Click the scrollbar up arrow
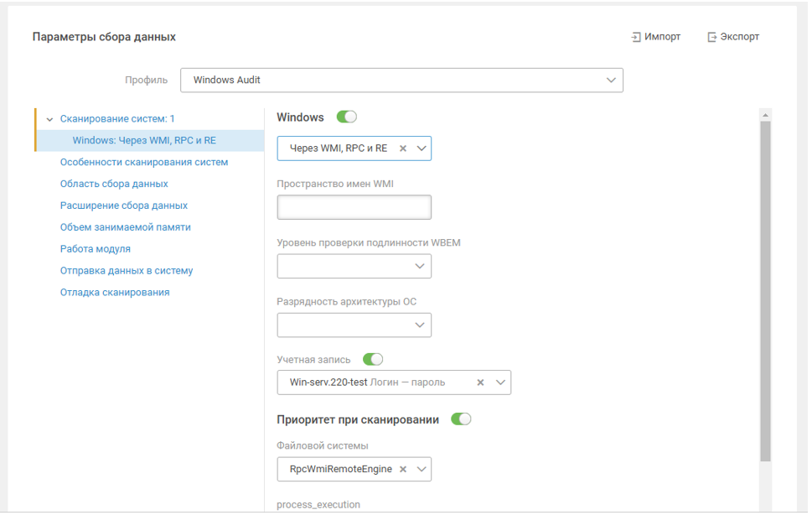The height and width of the screenshot is (515, 812). point(766,114)
